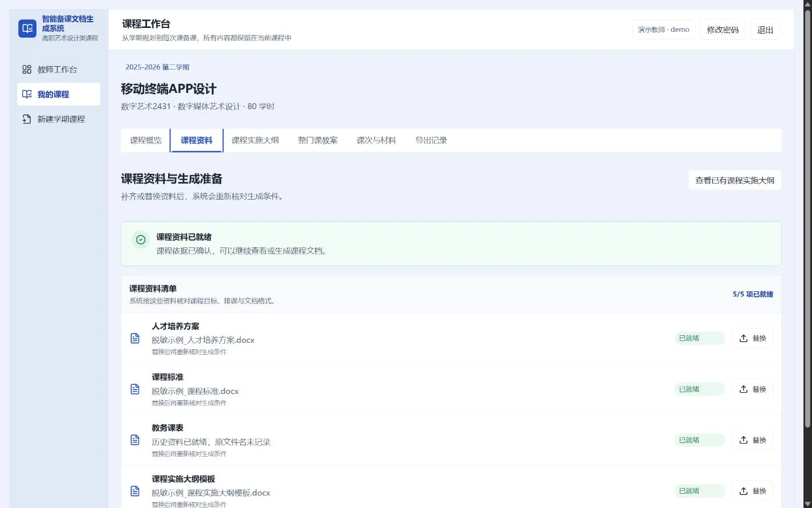Viewport: 812px width, 508px height.
Task: Go to the 课次与材料 tab
Action: 376,140
